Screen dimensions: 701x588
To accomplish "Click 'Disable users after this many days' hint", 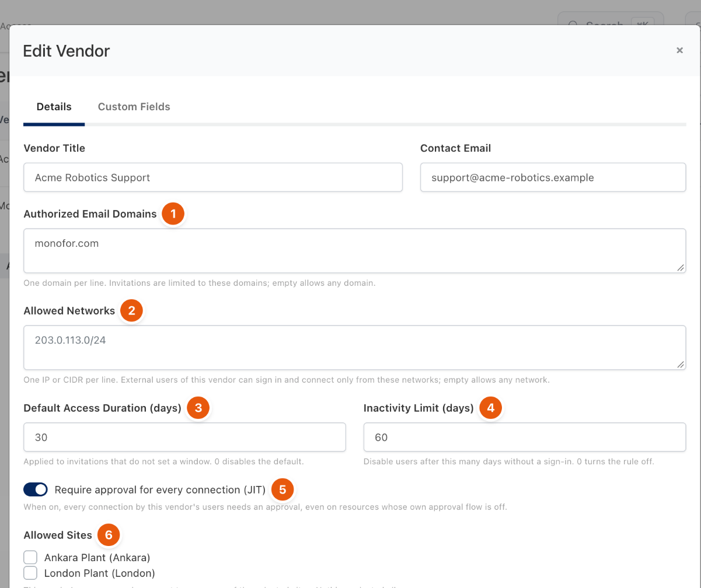I will coord(509,461).
